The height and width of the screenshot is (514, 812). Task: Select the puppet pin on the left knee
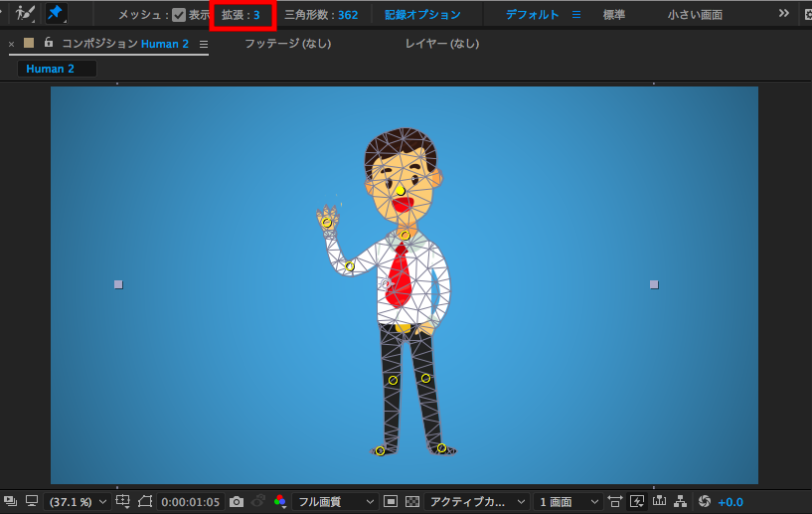click(393, 381)
